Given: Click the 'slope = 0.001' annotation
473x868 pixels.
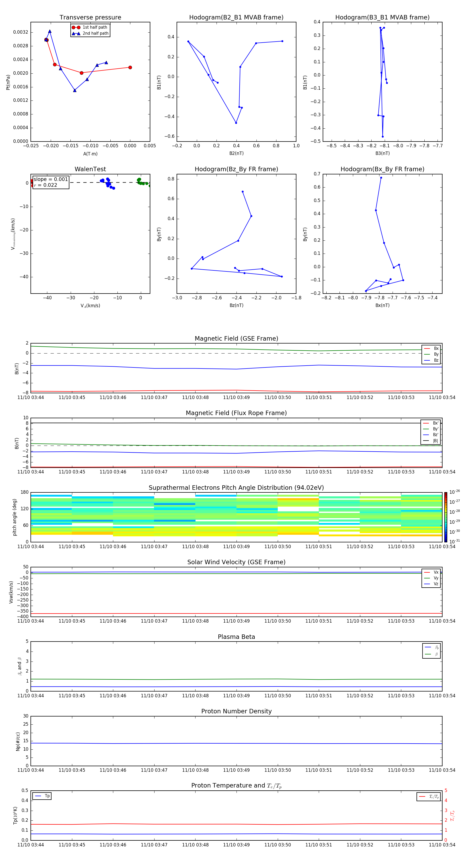Looking at the screenshot, I should tap(51, 179).
